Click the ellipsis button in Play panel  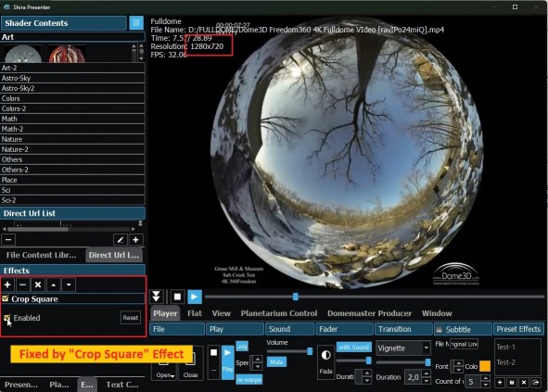click(x=213, y=370)
